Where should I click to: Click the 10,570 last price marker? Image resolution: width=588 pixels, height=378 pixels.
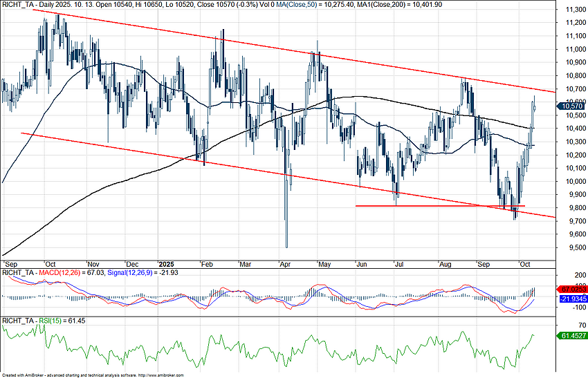point(571,106)
